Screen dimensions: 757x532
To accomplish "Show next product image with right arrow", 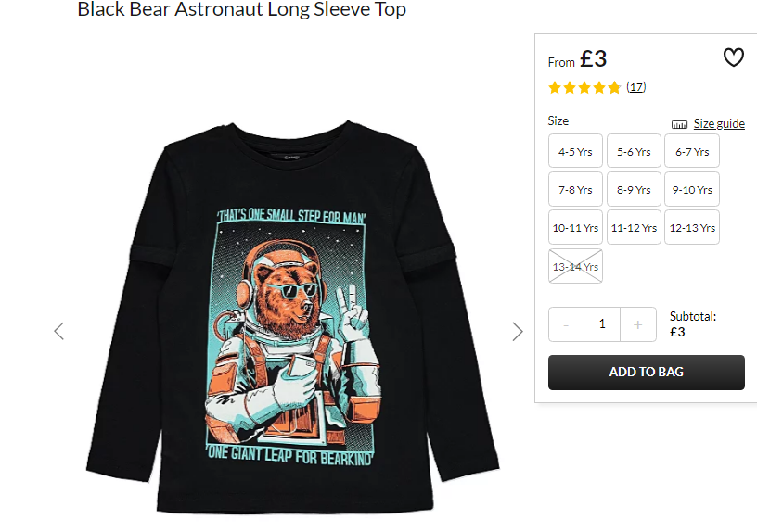I will point(518,332).
